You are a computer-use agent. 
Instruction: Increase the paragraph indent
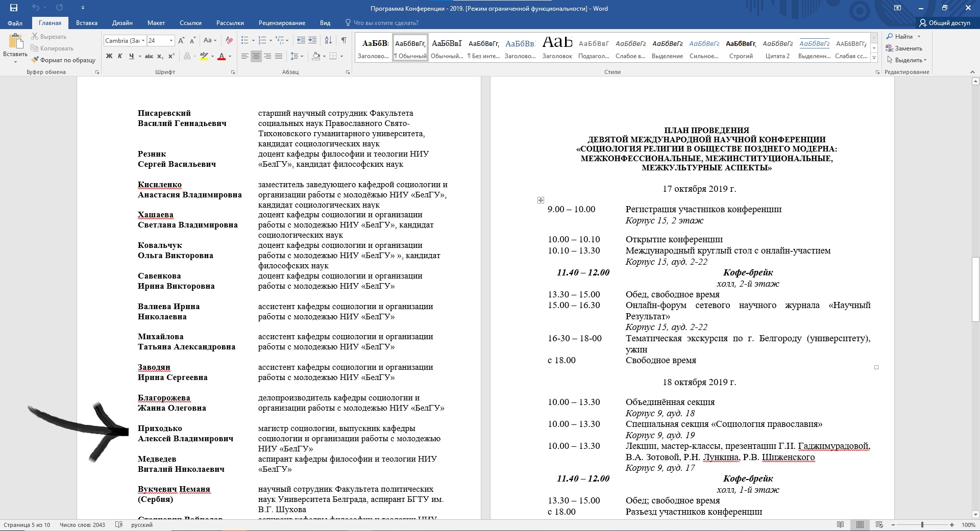312,41
